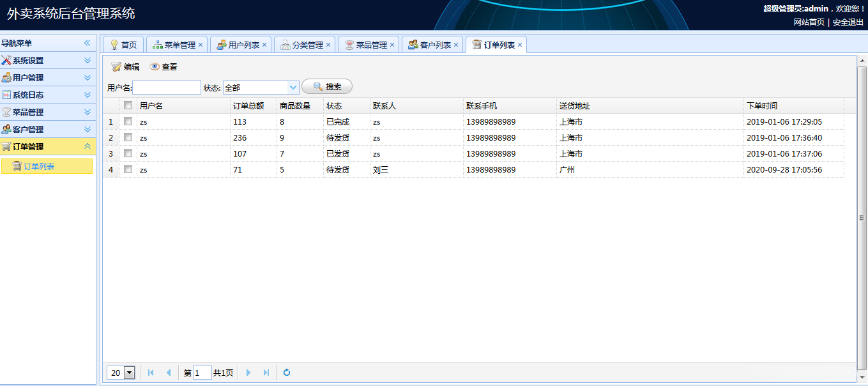
Task: Click the icon beside 菜品管理 in sidebar
Action: [6, 112]
